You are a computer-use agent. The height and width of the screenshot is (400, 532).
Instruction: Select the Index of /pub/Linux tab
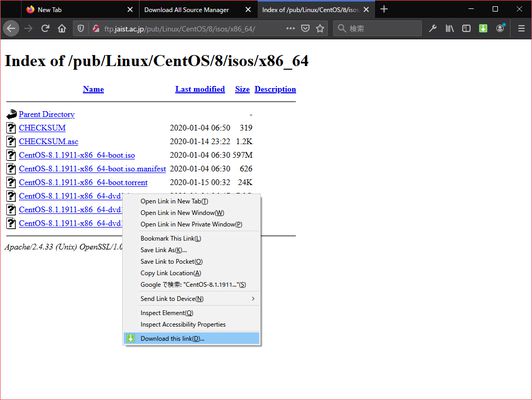pos(316,10)
